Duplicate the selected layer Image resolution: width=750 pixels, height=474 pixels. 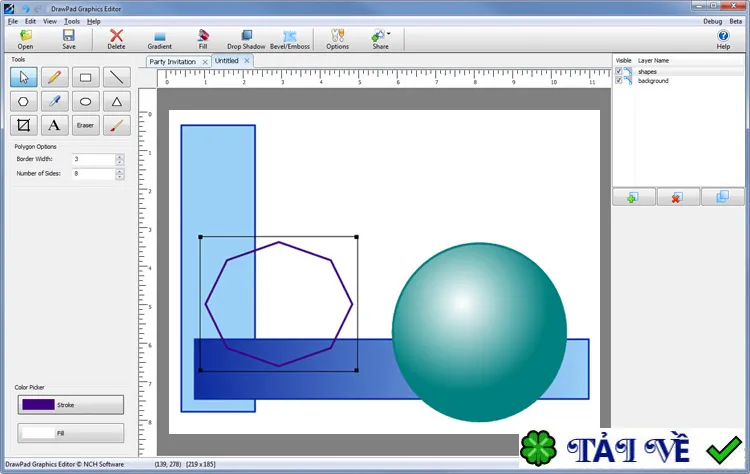[723, 197]
